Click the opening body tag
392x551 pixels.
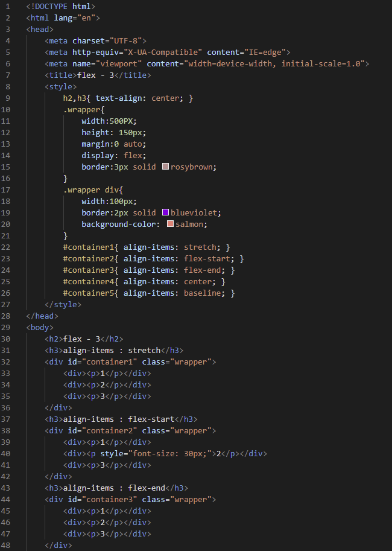pos(40,328)
